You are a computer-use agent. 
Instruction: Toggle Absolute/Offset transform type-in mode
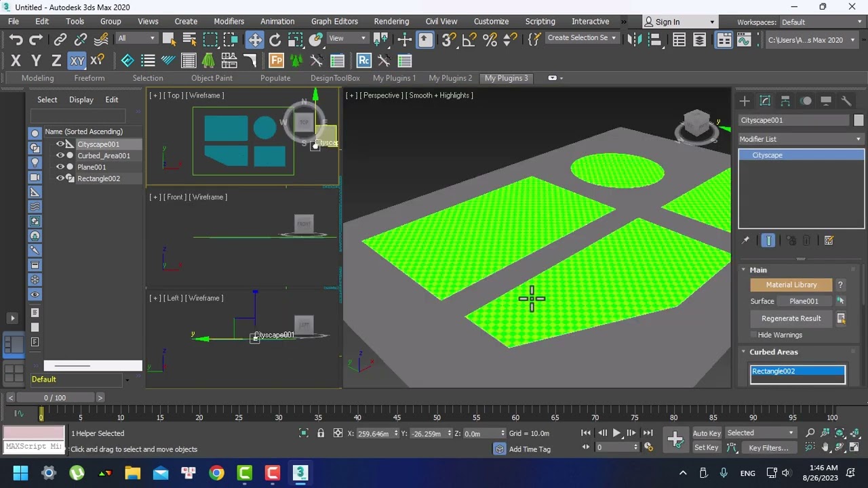coord(338,433)
